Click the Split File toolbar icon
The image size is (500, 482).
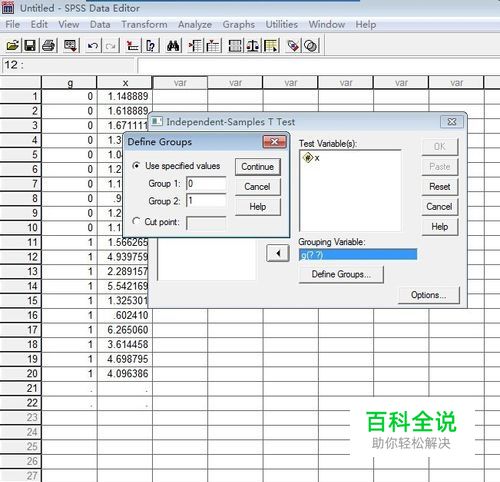tap(235, 46)
